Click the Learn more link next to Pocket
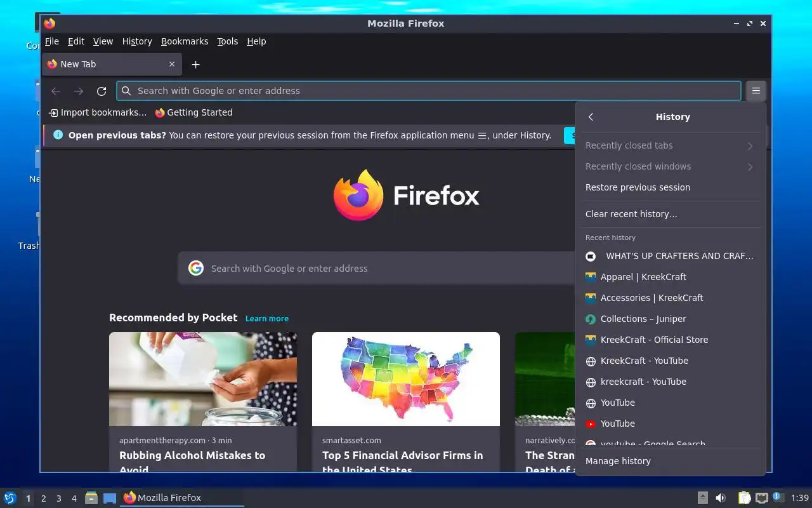Image resolution: width=812 pixels, height=508 pixels. (267, 318)
